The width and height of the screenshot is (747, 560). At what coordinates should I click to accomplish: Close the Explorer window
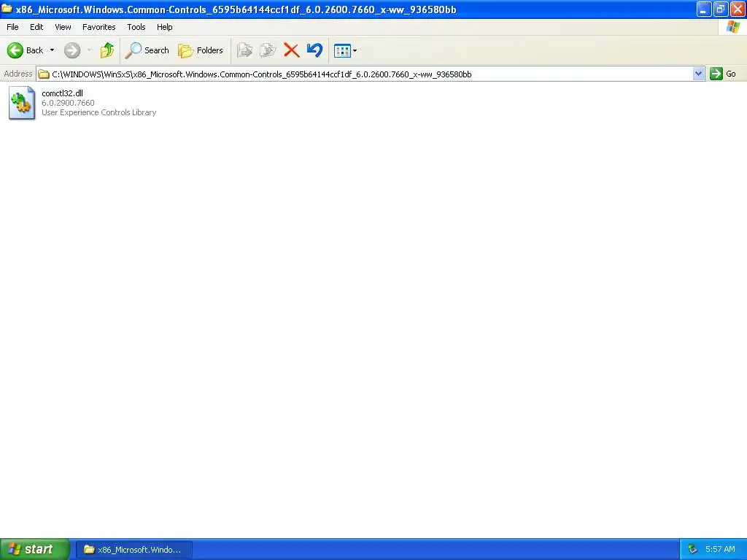click(x=737, y=9)
